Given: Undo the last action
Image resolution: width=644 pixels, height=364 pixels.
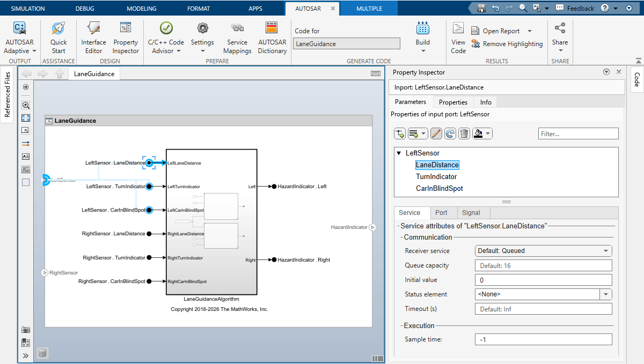Looking at the screenshot, I should (495, 8).
